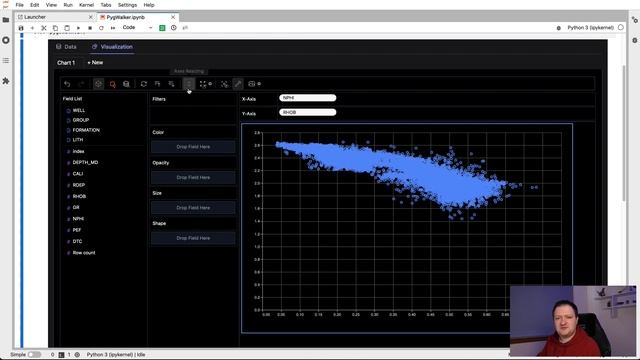Screen dimensions: 640x360
Task: Undo last action in PyGWalker toolbar
Action: pyautogui.click(x=67, y=84)
